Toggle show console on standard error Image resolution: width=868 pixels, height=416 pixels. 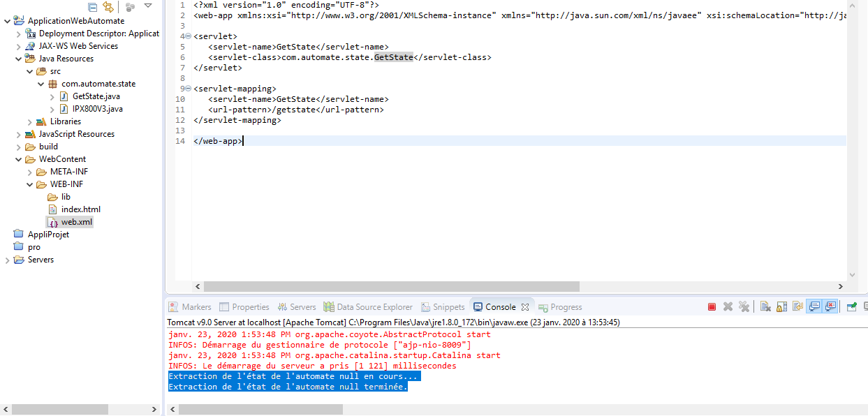click(830, 306)
